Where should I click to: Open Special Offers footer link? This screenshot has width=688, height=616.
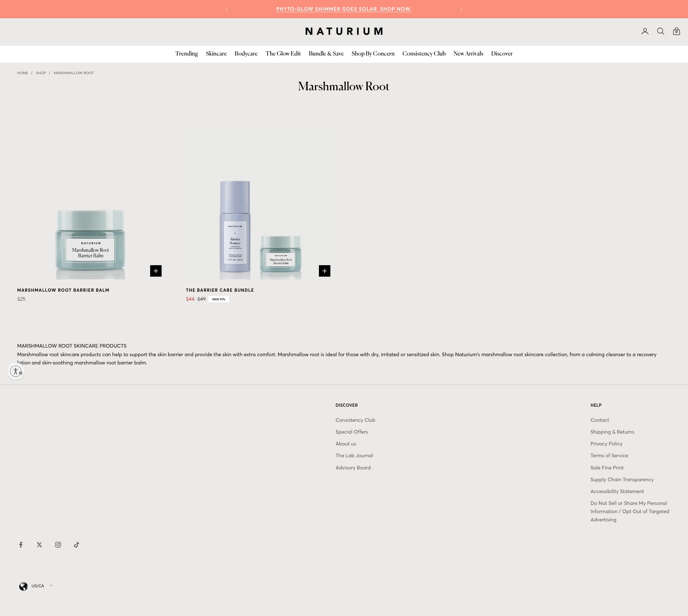(x=352, y=432)
